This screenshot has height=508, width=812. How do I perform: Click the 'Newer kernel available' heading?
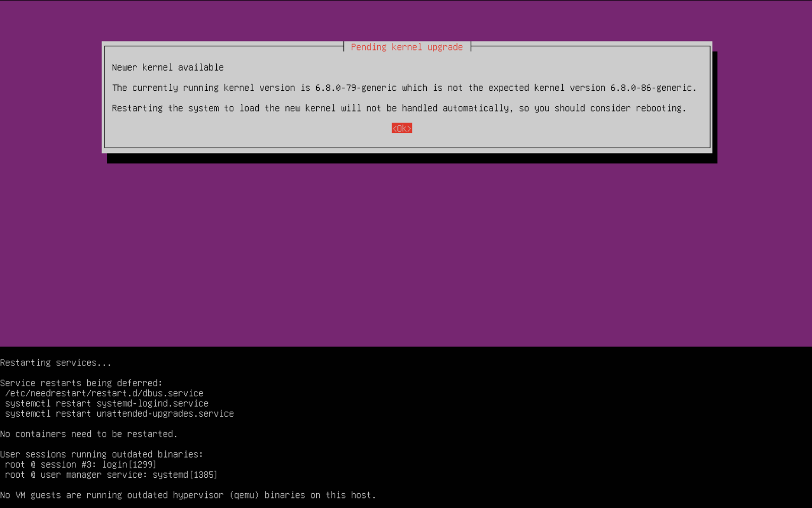click(167, 67)
